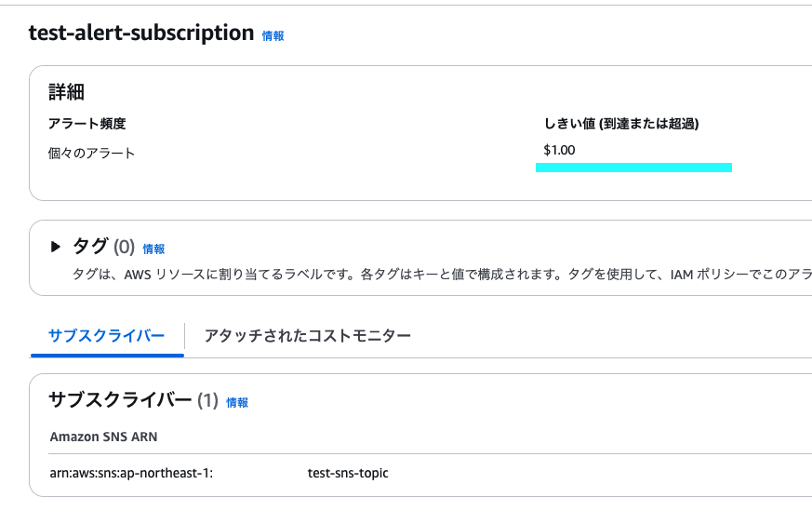Click the $1.00 threshold value
The width and height of the screenshot is (812, 511).
point(559,150)
